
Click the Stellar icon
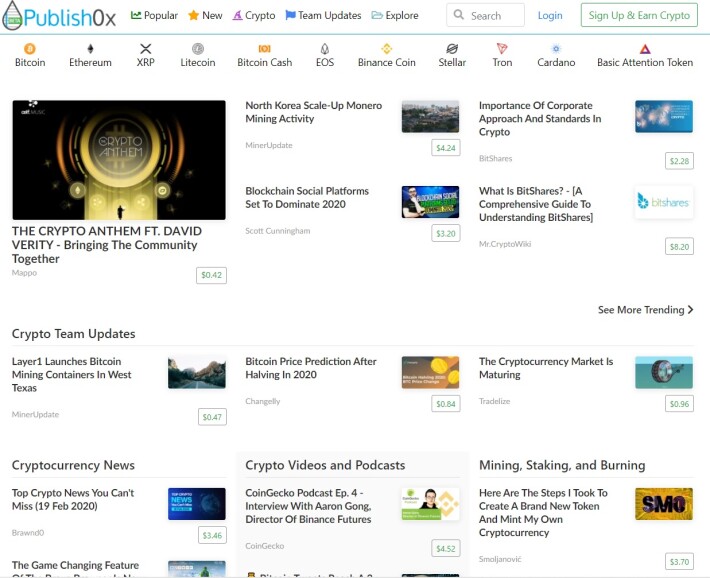coord(452,48)
